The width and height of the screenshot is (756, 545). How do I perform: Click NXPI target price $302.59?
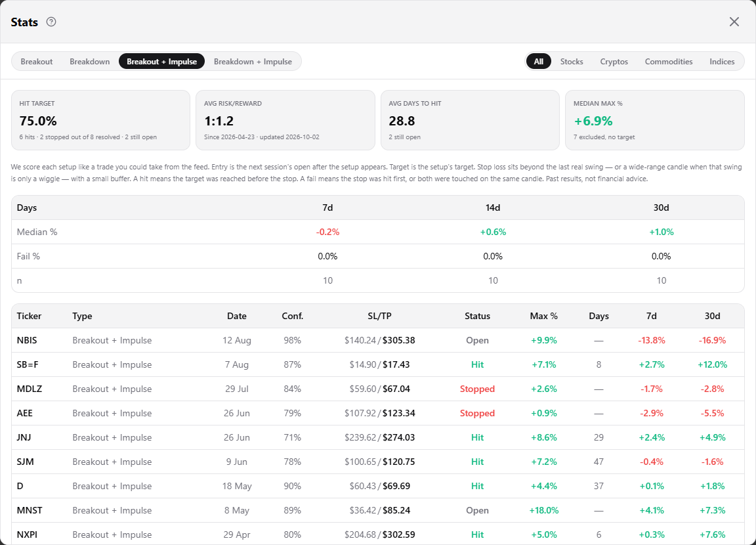(x=399, y=534)
